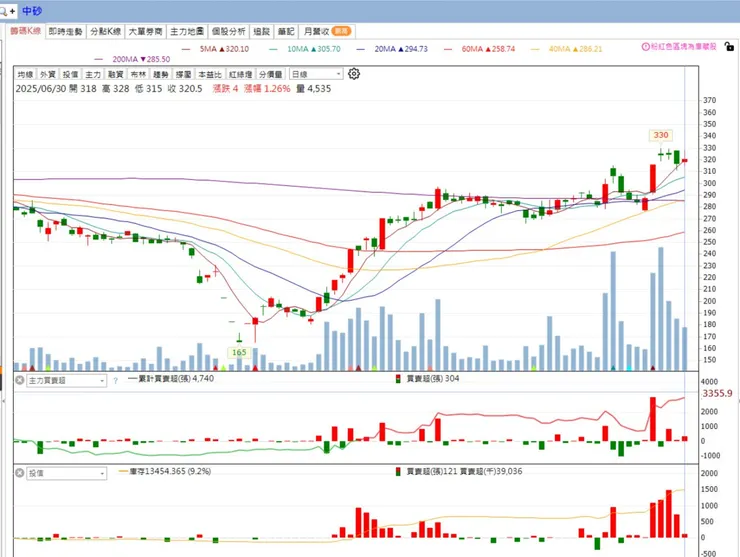Click the 收 320.5 closing price text
This screenshot has width=740, height=557.
click(x=185, y=88)
